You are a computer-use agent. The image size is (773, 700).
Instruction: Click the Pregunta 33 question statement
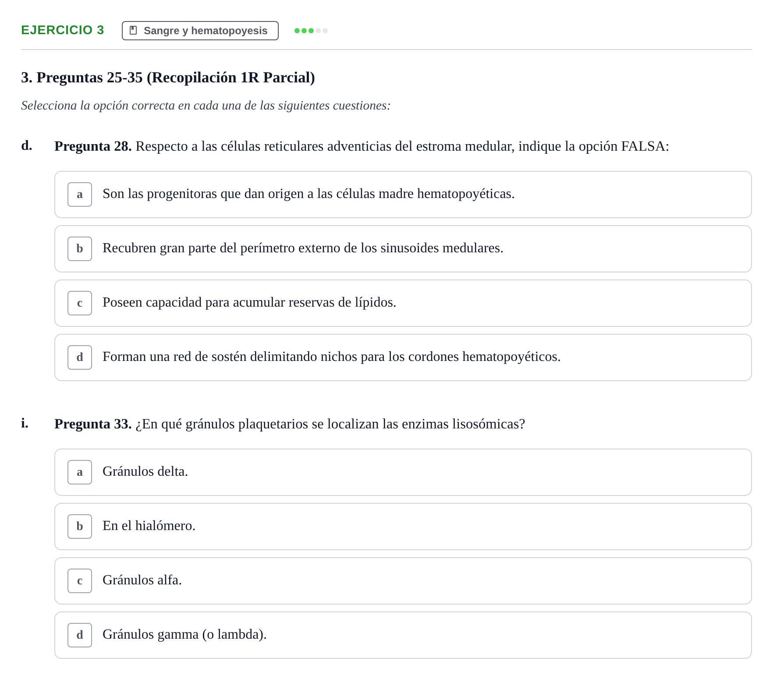click(290, 424)
